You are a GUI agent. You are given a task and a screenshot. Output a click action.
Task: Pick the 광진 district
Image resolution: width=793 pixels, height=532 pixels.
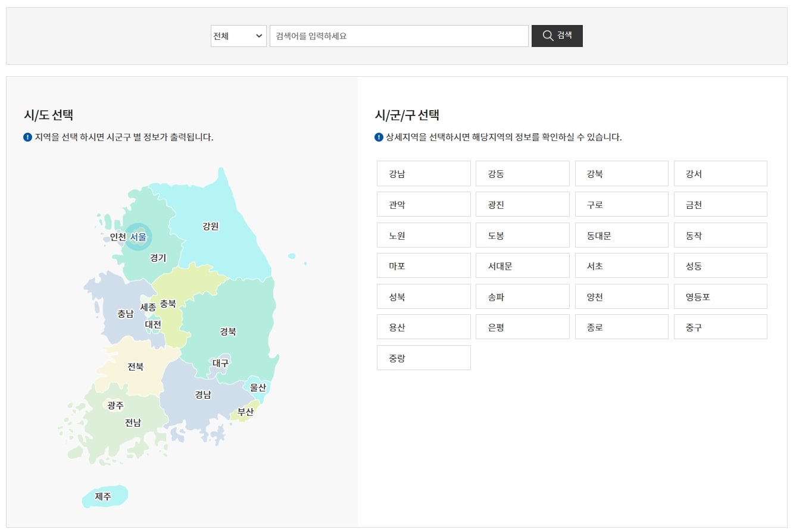pyautogui.click(x=523, y=204)
